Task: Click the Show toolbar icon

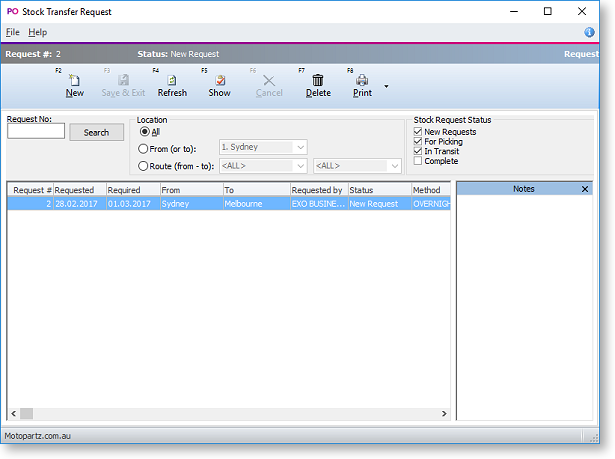Action: pyautogui.click(x=219, y=85)
